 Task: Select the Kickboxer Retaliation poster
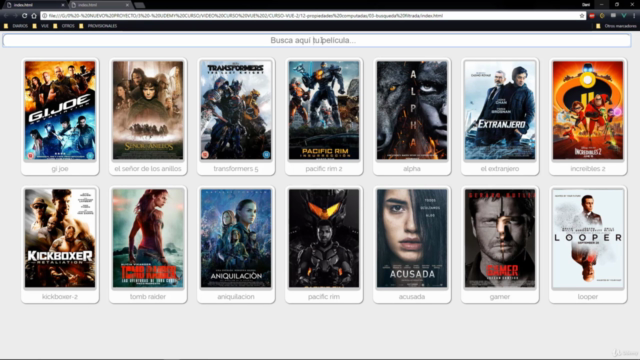coord(60,238)
